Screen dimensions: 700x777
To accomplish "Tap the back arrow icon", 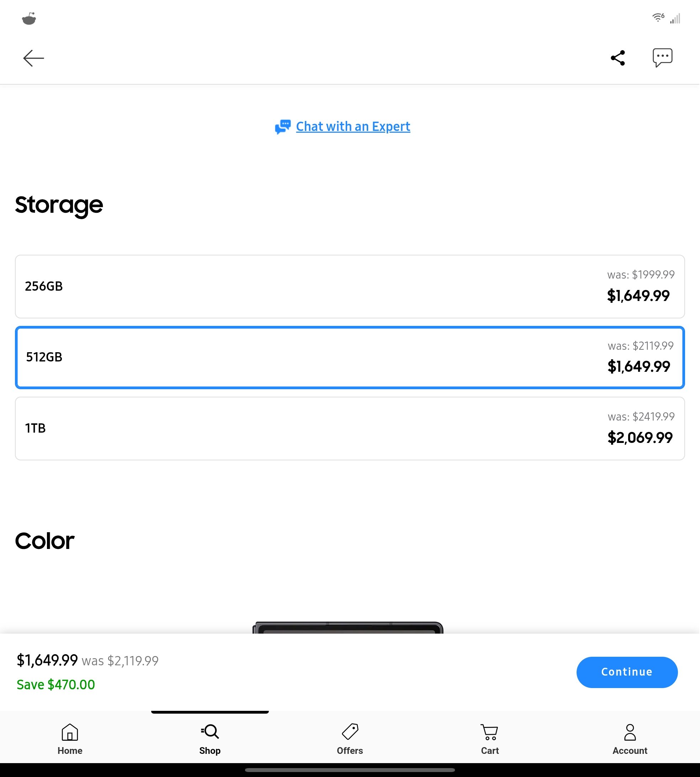I will pos(33,58).
